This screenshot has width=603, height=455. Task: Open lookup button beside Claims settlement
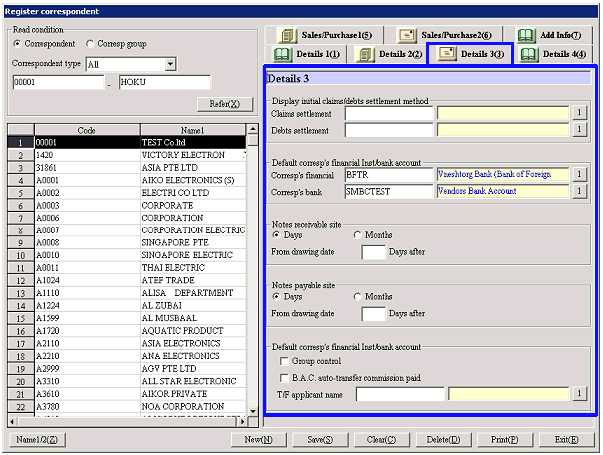pyautogui.click(x=578, y=114)
